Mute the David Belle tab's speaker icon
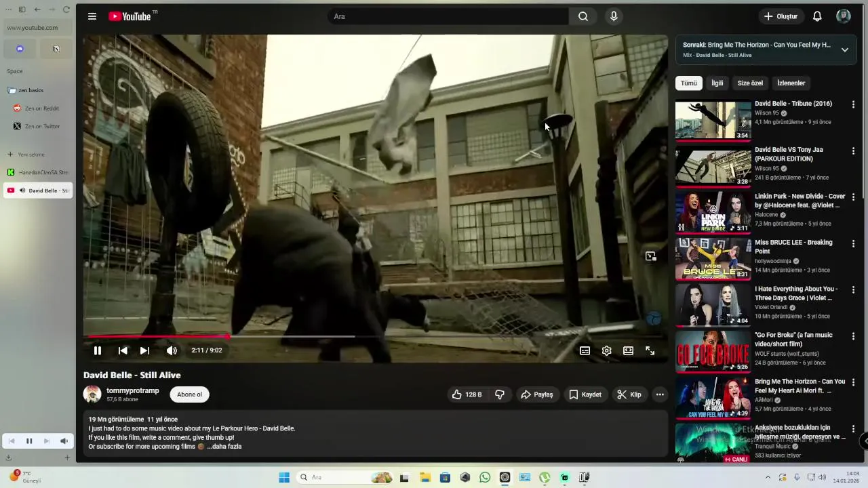The width and height of the screenshot is (868, 488). 22,190
